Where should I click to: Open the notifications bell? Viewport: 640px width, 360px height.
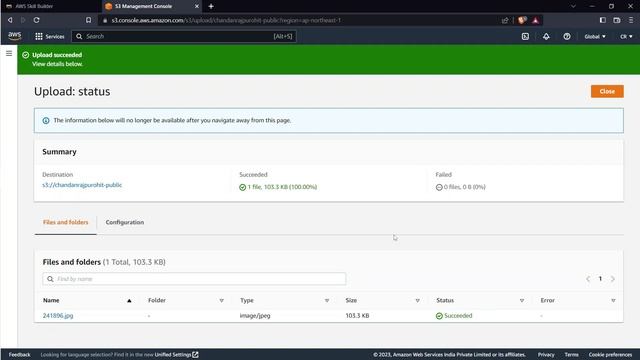tap(546, 36)
